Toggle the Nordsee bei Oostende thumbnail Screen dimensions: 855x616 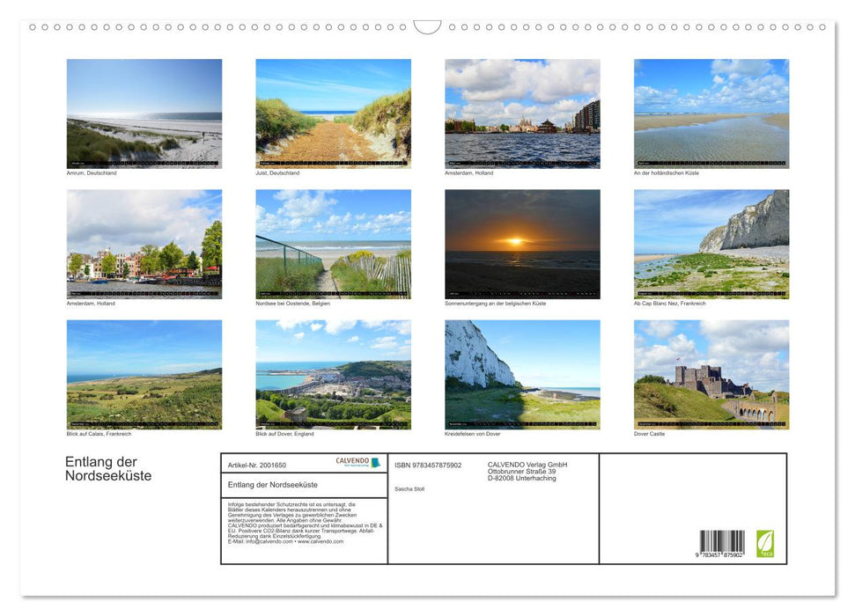334,243
